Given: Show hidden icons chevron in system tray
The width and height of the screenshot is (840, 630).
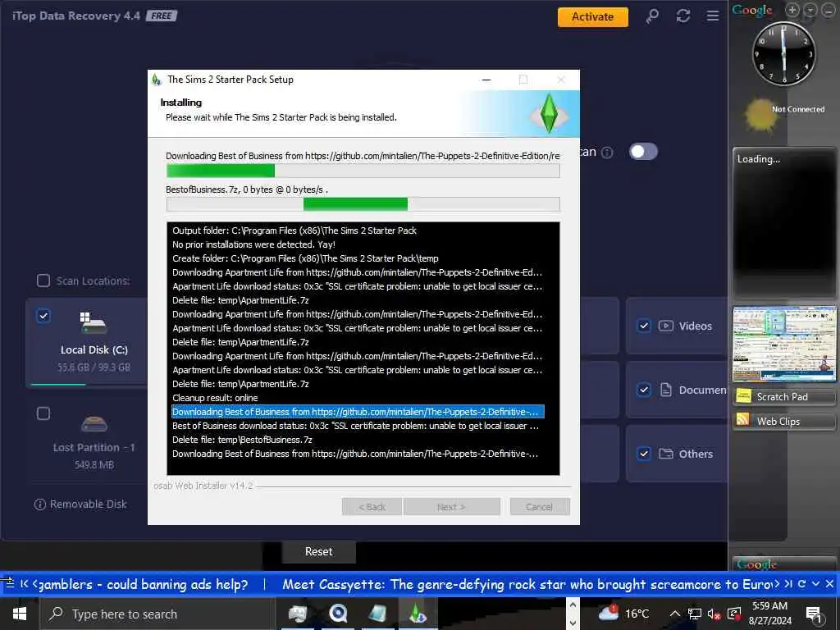Looking at the screenshot, I should tap(675, 614).
